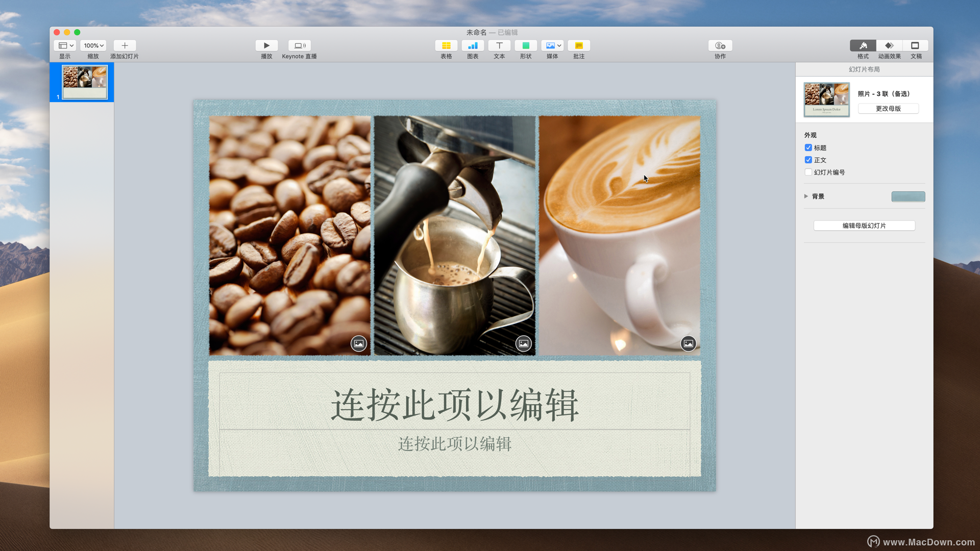Click the background color swatch

(908, 196)
